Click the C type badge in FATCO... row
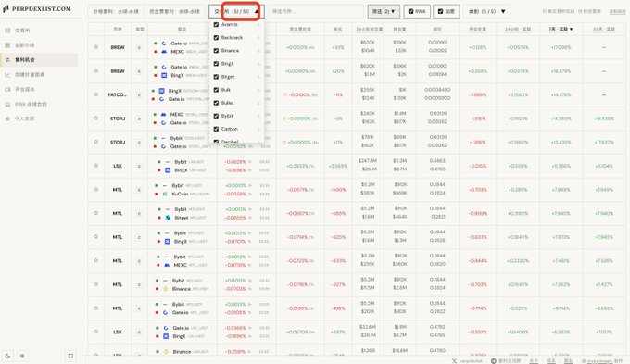 click(139, 95)
